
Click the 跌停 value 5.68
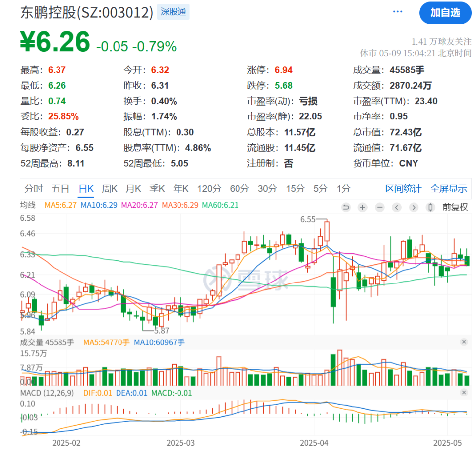pyautogui.click(x=284, y=86)
